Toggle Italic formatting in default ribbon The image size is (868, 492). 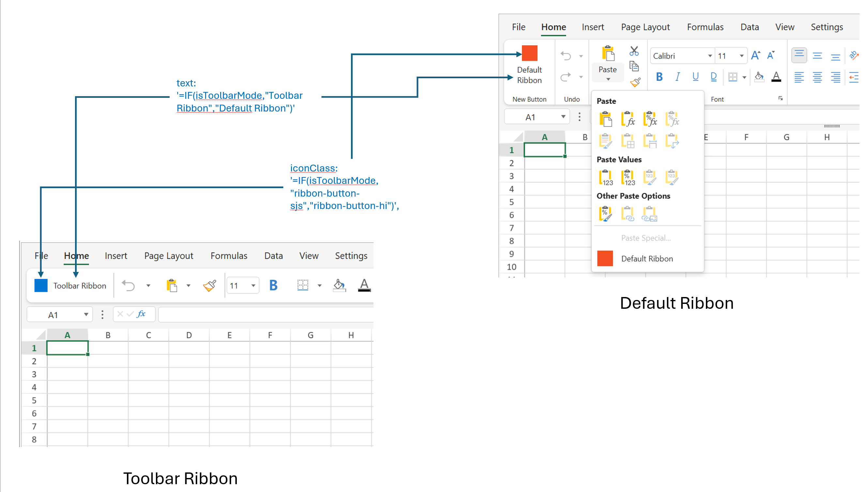[677, 77]
